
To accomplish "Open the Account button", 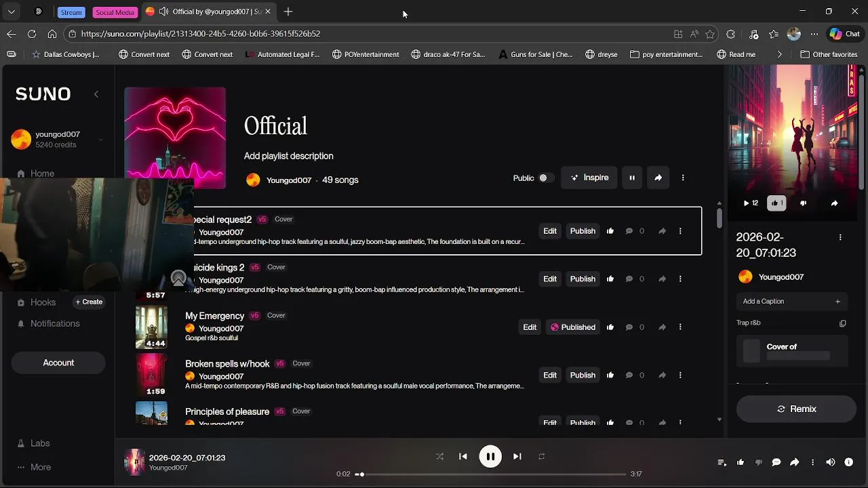I will click(x=58, y=363).
